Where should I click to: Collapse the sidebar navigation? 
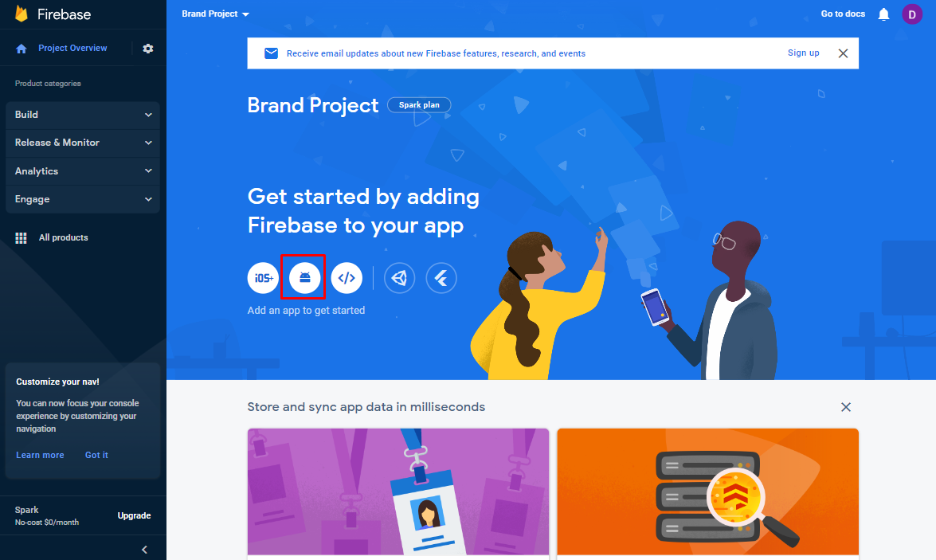(x=144, y=550)
